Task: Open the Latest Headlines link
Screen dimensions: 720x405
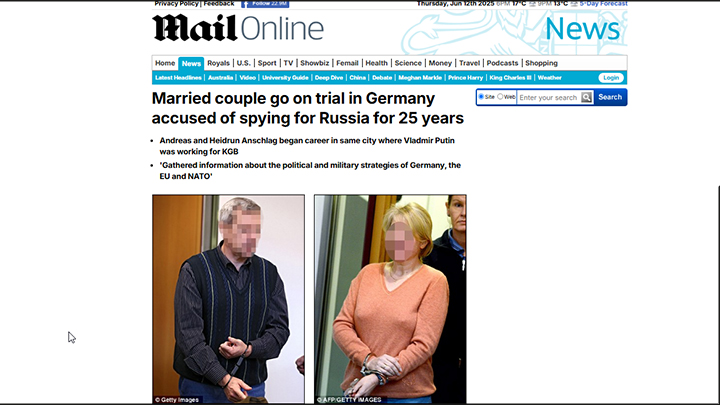Action: pyautogui.click(x=178, y=78)
